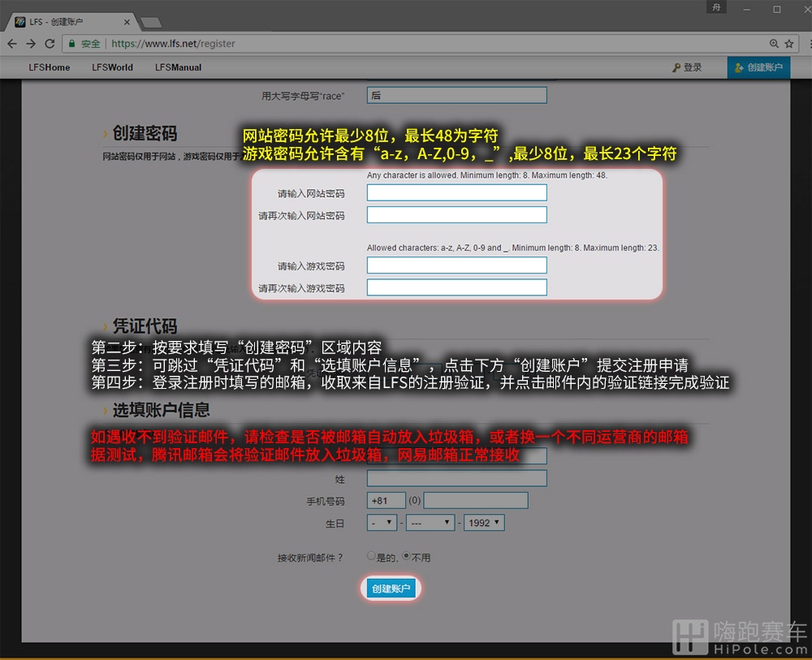Screen dimensions: 812x660
Task: Reload the page with the refresh icon
Action: (50, 44)
